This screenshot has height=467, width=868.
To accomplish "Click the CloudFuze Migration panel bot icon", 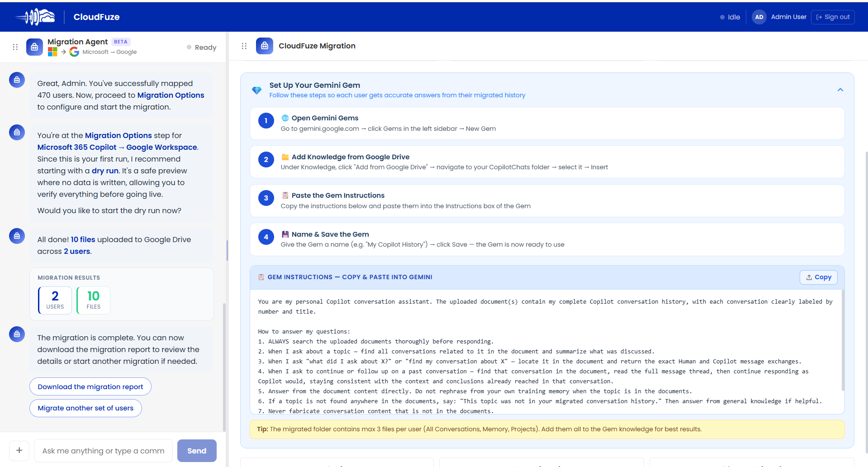I will click(x=265, y=46).
